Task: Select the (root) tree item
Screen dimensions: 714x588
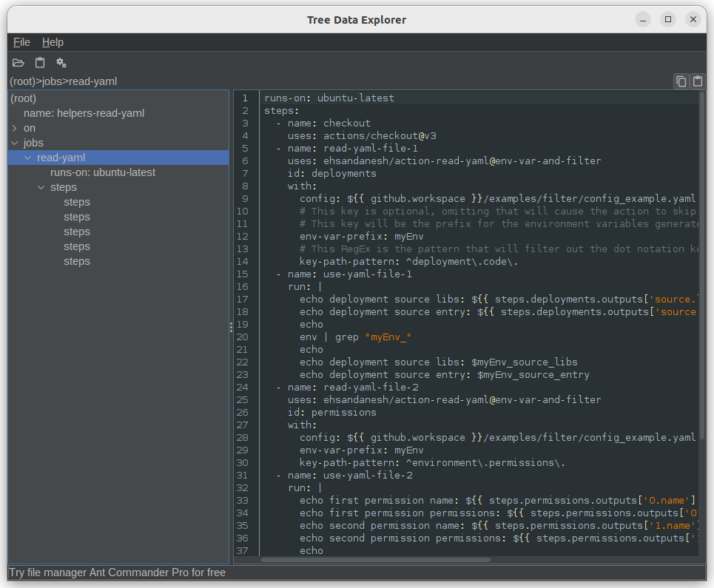Action: tap(23, 98)
